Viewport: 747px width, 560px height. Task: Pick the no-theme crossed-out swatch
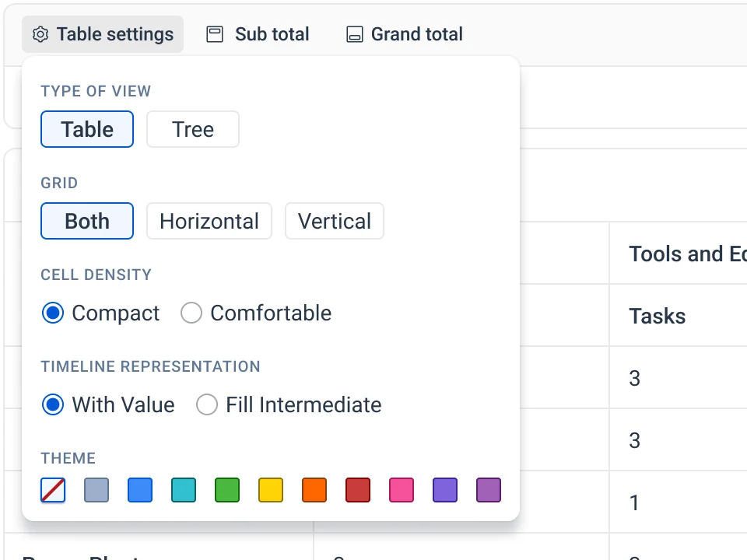pyautogui.click(x=53, y=490)
